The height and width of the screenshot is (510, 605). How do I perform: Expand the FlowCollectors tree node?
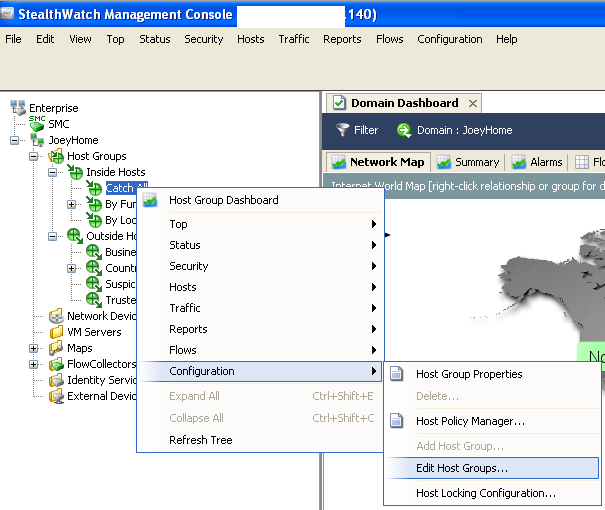(34, 364)
